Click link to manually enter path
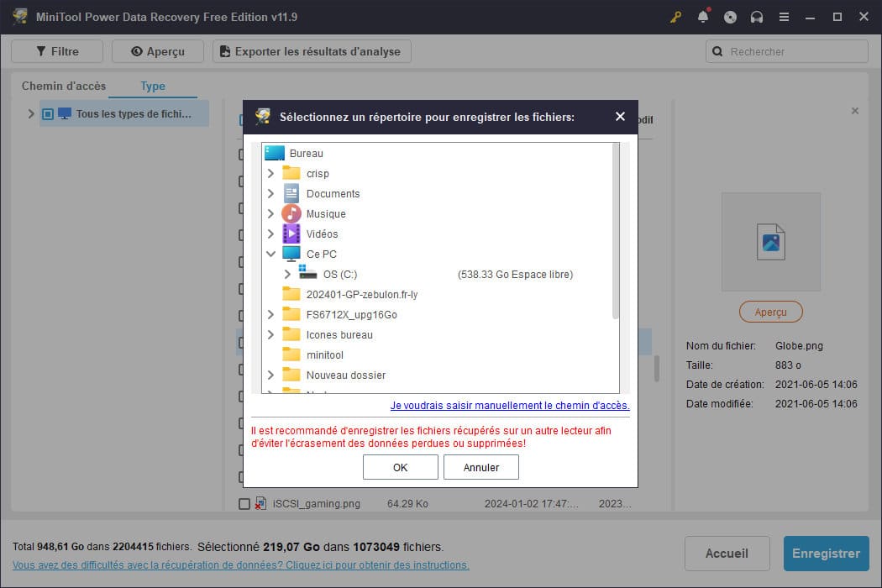The width and height of the screenshot is (882, 588). [510, 406]
